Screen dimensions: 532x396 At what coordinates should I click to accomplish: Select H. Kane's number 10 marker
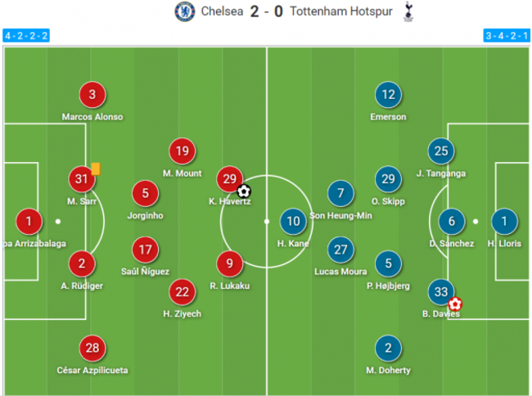292,221
